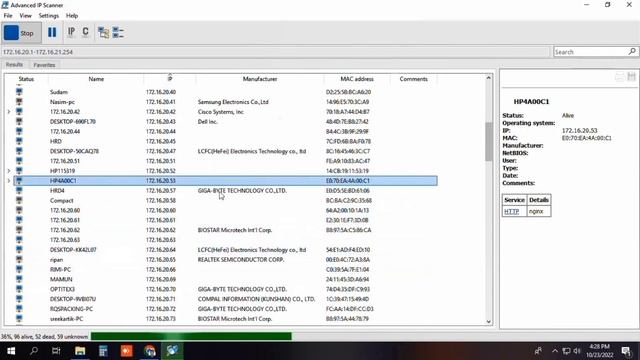The image size is (640, 360).
Task: Sort by the Name column header
Action: pyautogui.click(x=96, y=79)
